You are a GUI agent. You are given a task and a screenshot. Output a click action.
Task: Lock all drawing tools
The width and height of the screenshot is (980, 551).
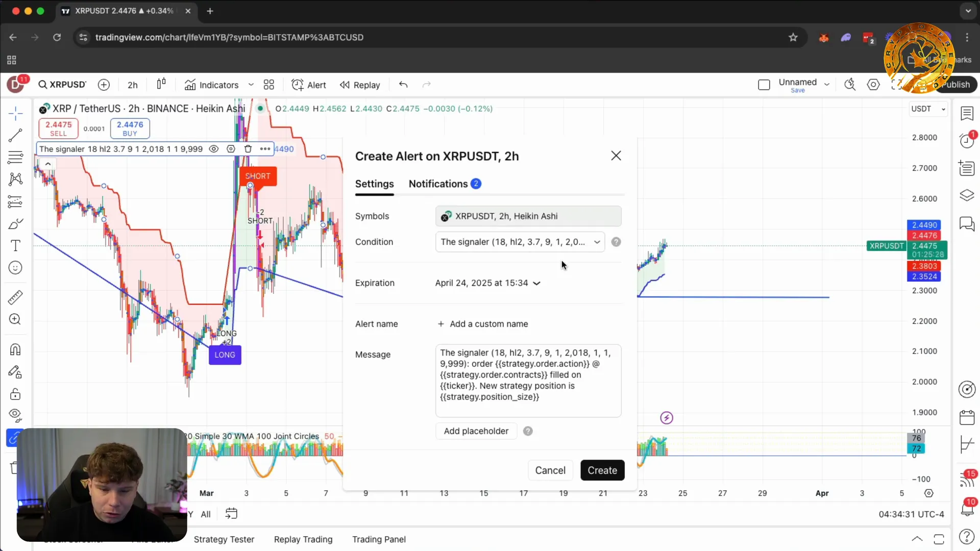pyautogui.click(x=15, y=394)
